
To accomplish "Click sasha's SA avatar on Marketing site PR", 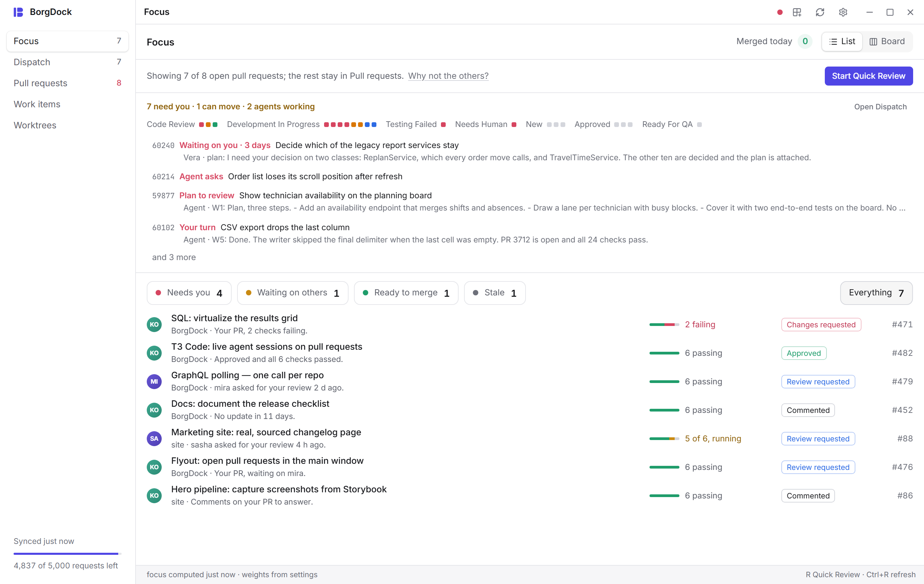I will [x=154, y=438].
